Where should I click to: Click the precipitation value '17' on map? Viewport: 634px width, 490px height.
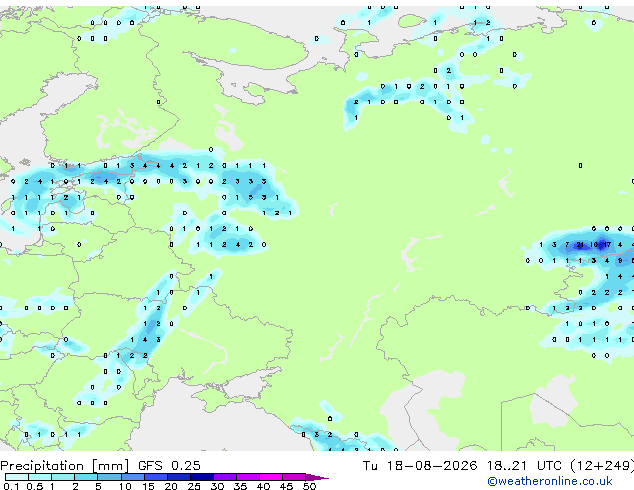(x=607, y=245)
